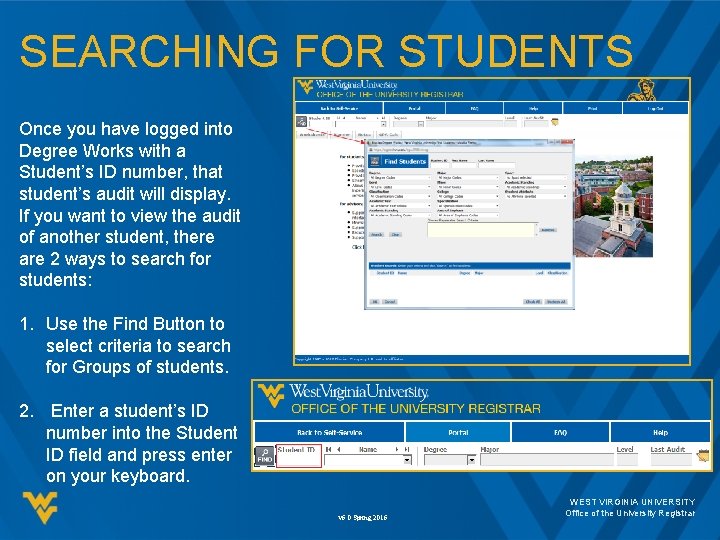
Task: Open Portal in the enlarged banner
Action: pos(458,432)
